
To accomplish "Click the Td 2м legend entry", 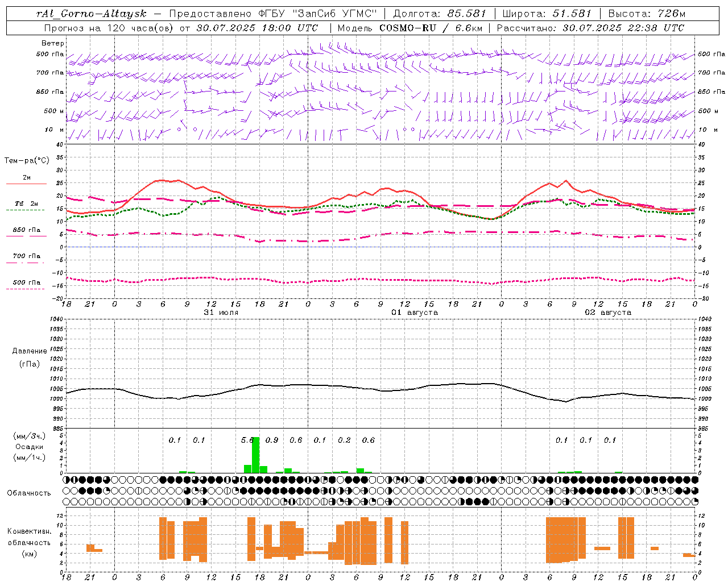I will click(x=26, y=203).
